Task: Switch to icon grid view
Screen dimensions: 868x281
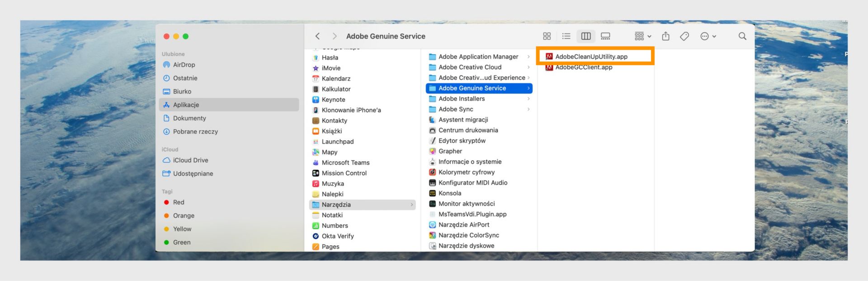Action: coord(547,36)
